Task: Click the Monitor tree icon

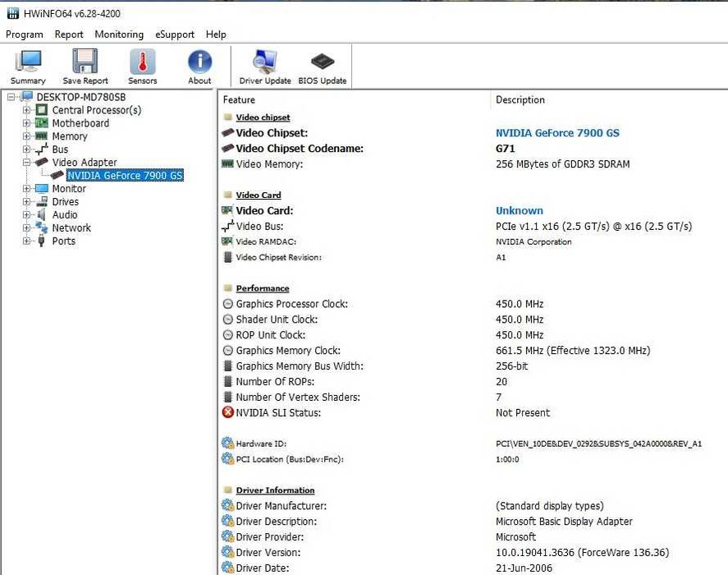Action: click(42, 189)
